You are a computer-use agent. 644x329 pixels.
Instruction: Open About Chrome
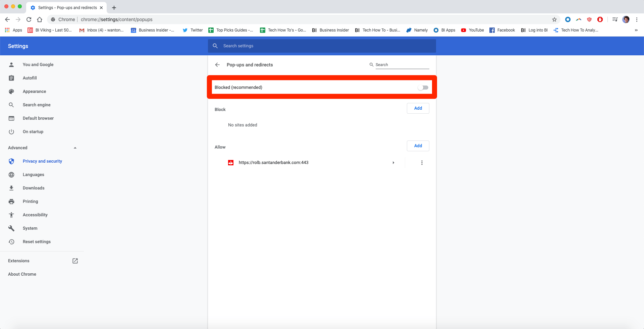coord(22,274)
